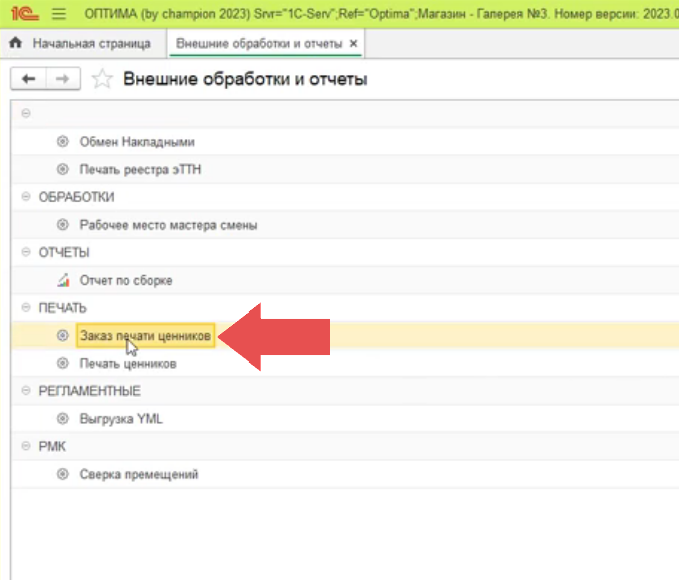Add page to favorites with star icon
679x580 pixels.
tap(101, 80)
